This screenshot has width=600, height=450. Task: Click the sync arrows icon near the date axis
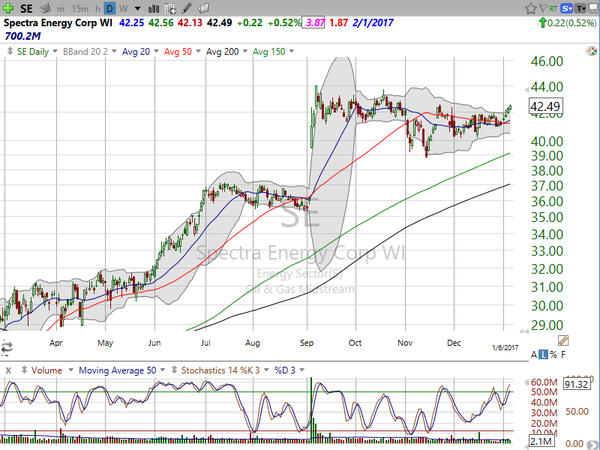(x=7, y=347)
